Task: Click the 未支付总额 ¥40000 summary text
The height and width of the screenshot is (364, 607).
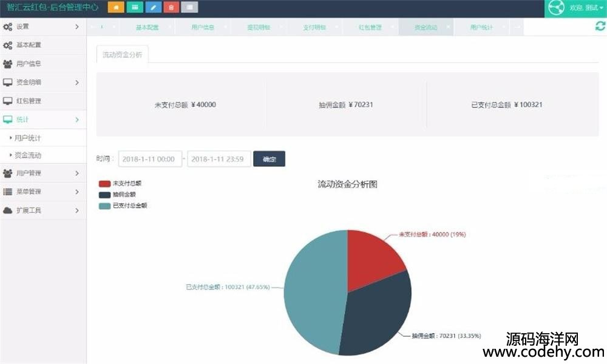Action: [x=185, y=104]
